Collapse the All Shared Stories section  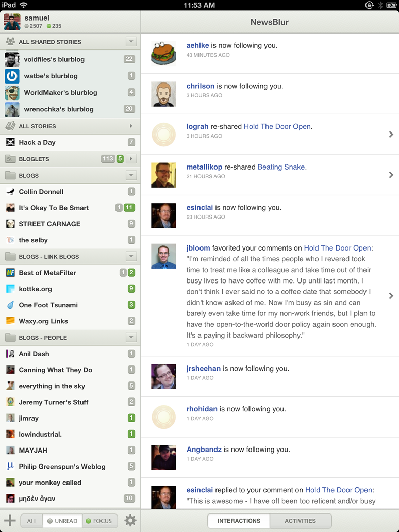131,42
